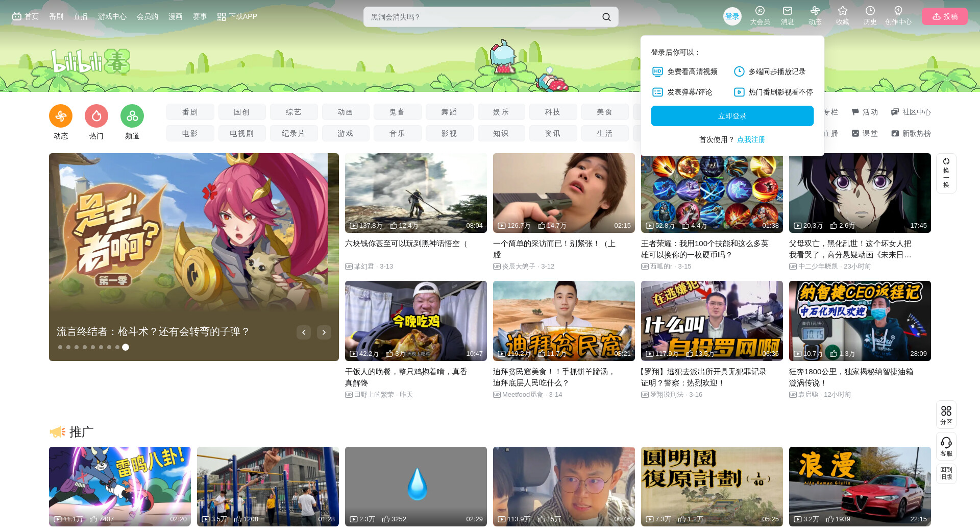Open the 收藏 favorites star icon
This screenshot has width=980, height=531.
(842, 15)
